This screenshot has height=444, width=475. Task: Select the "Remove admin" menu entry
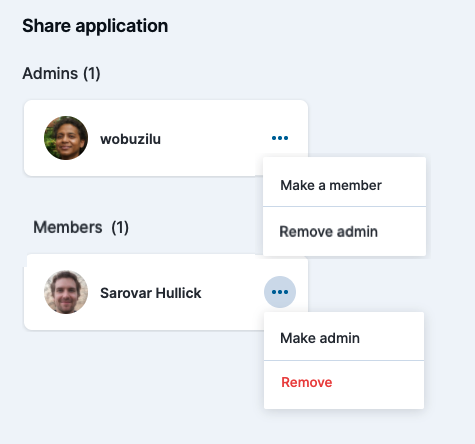[344, 232]
